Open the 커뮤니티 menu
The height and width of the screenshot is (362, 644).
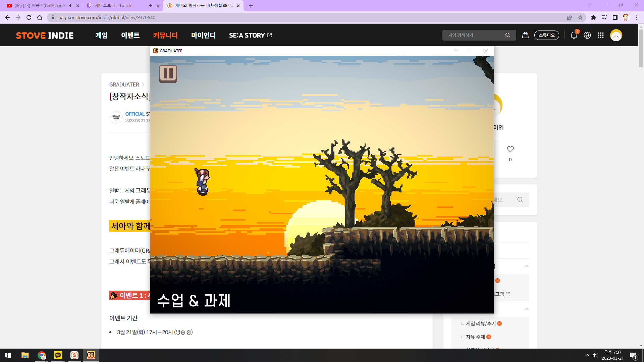[x=165, y=35]
